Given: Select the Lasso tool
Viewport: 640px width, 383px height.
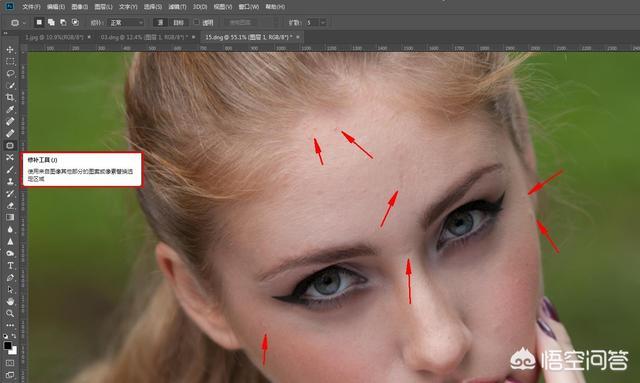Looking at the screenshot, I should pyautogui.click(x=10, y=73).
